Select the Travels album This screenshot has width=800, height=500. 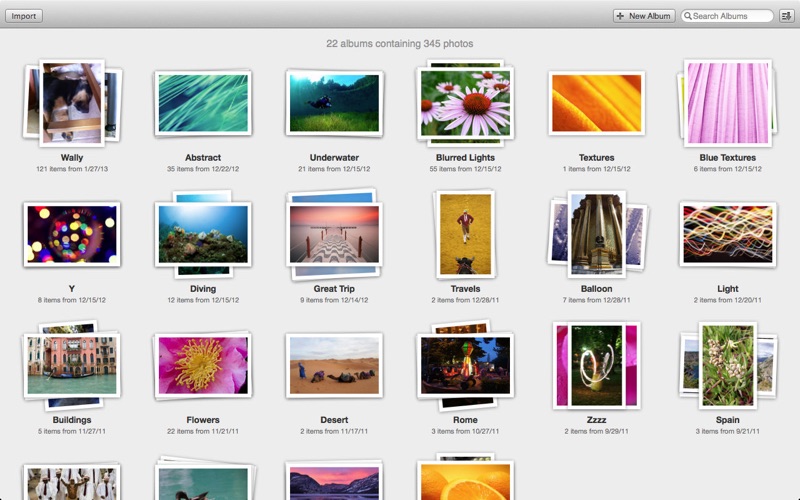pyautogui.click(x=465, y=234)
